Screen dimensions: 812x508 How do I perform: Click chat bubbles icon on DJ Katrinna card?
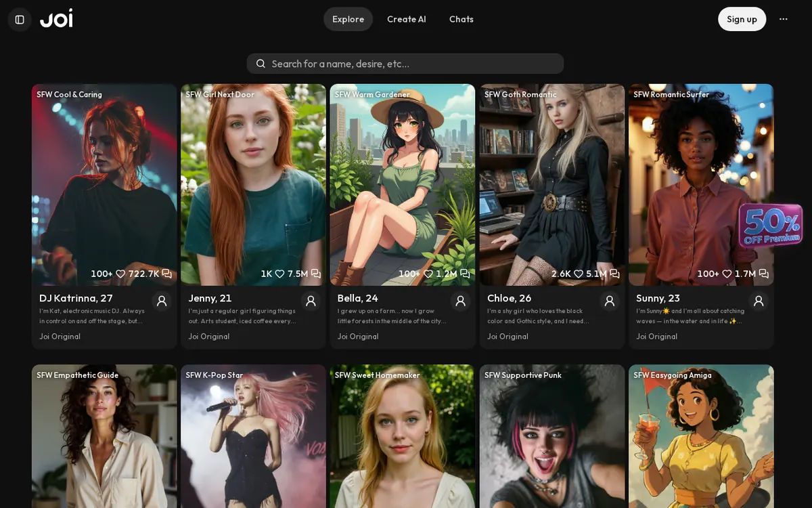[166, 274]
